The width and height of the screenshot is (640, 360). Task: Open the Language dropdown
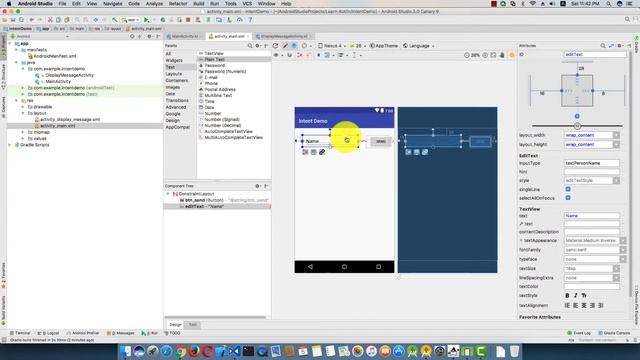pos(419,46)
